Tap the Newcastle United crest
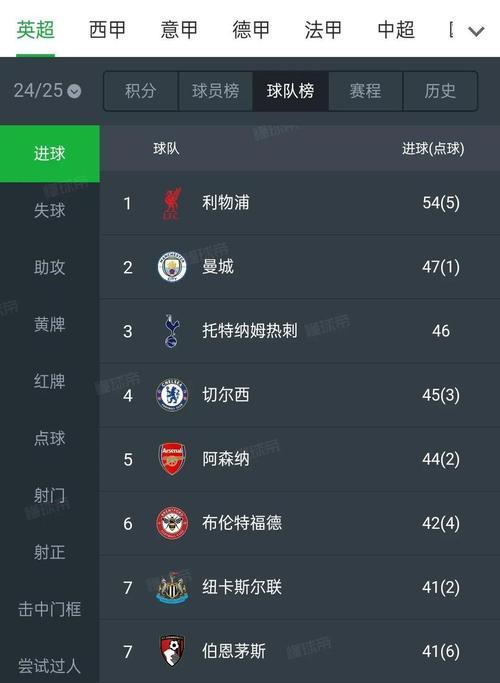Image resolution: width=500 pixels, height=683 pixels. [172, 587]
